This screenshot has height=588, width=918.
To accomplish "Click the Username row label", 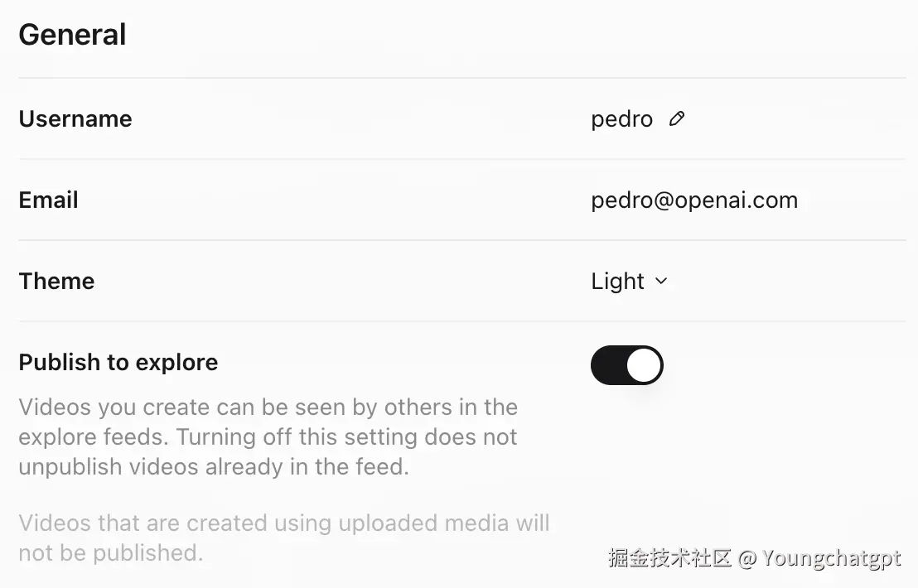I will point(75,119).
